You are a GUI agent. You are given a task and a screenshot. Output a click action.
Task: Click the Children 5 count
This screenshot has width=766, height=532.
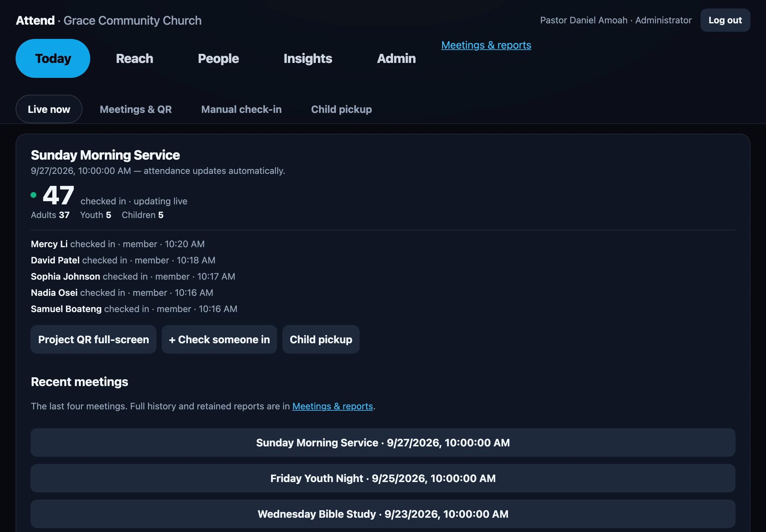(142, 215)
